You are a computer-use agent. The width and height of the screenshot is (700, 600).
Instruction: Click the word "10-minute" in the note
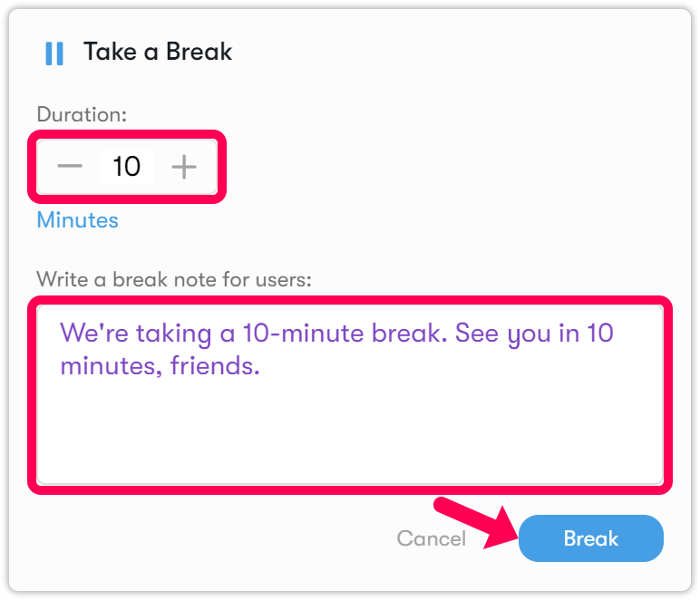click(304, 333)
